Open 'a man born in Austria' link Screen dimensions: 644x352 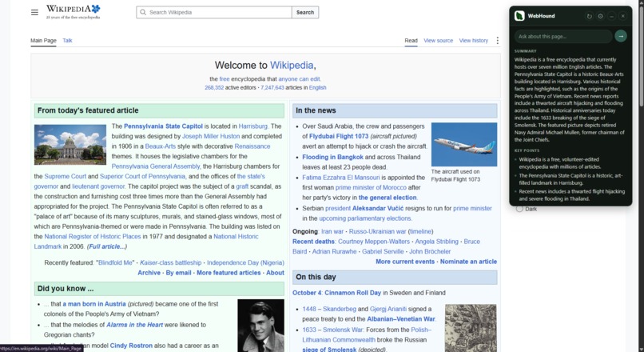point(94,304)
